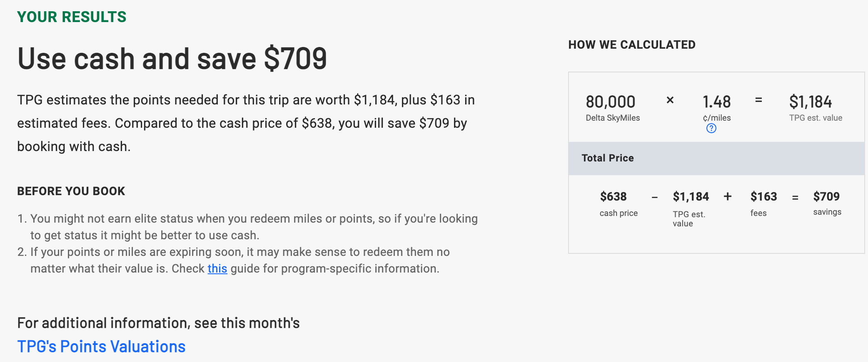Click the equals sign after 1.48 ¢/miles

coord(758,100)
